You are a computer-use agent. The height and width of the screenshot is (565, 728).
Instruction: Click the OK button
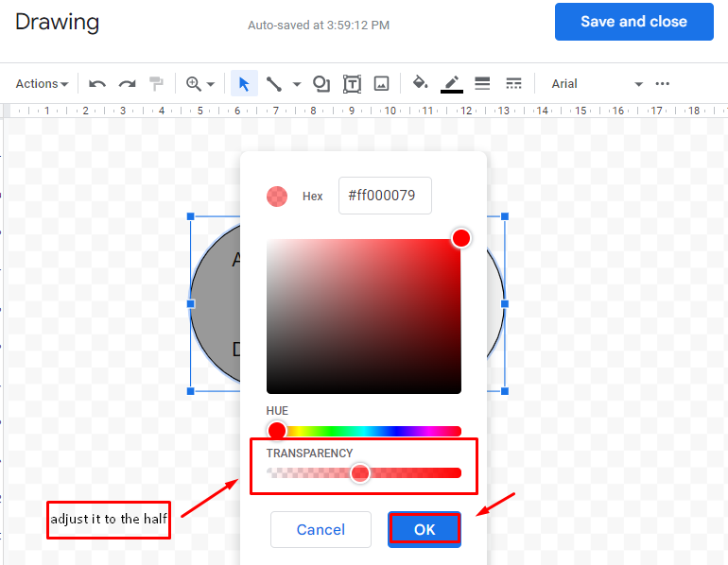(425, 529)
